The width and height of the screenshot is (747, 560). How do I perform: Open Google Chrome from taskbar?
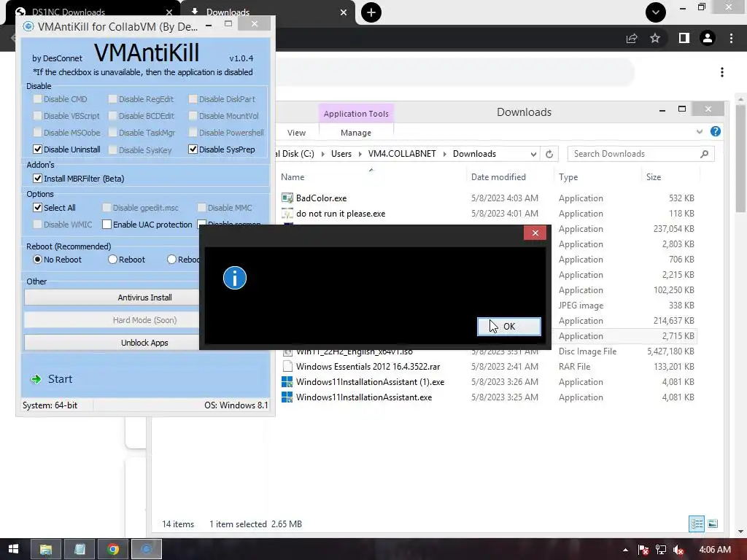click(113, 549)
